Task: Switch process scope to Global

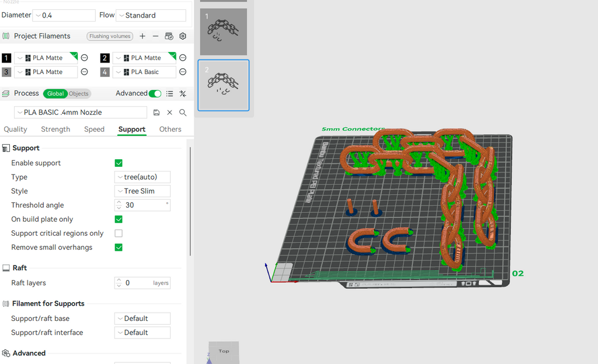Action: 55,94
